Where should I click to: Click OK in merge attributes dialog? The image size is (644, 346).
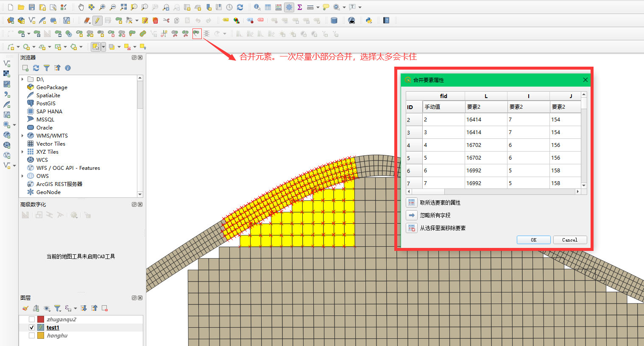click(x=533, y=240)
